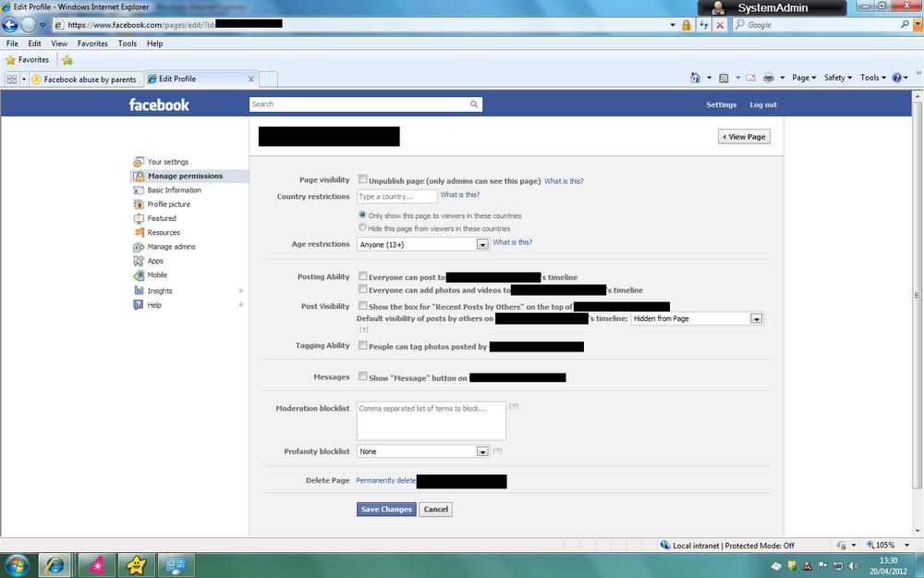Screen dimensions: 924x578
Task: Switch to Facebook abuse by parents tab
Action: 84,79
